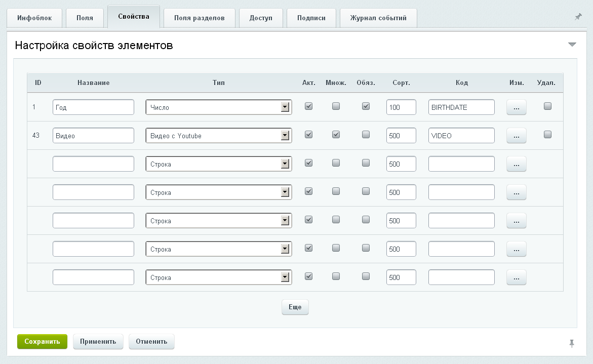Click the BIRTHDATE code input field
Viewport: 593px width, 364px height.
[x=461, y=107]
